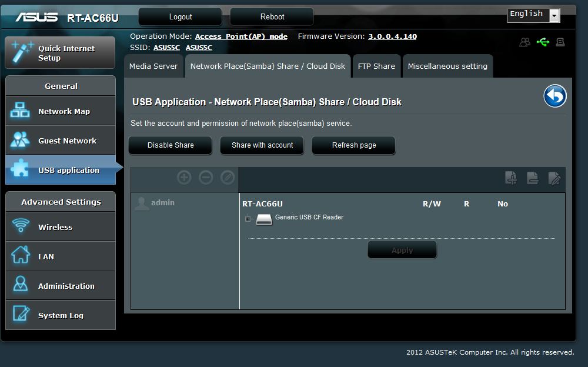Click the ASUS logo

tap(36, 17)
